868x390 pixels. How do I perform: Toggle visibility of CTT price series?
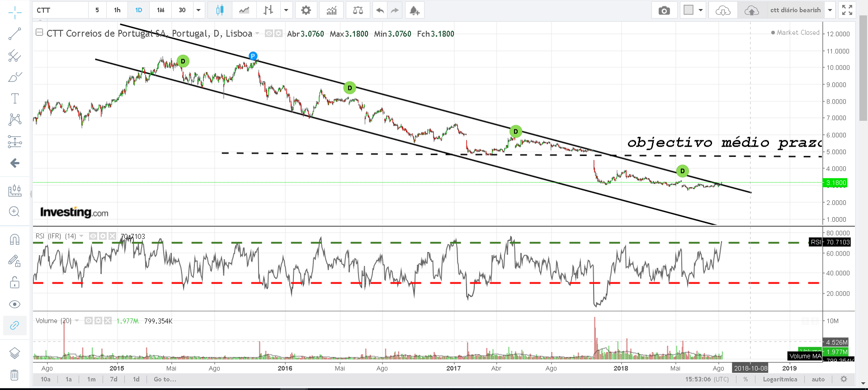[269, 33]
